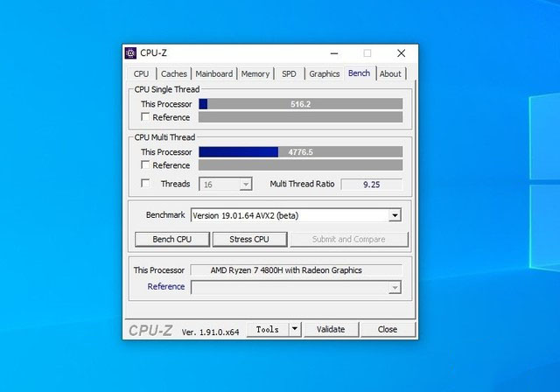
Task: Click the single thread Reference bar
Action: (300, 117)
